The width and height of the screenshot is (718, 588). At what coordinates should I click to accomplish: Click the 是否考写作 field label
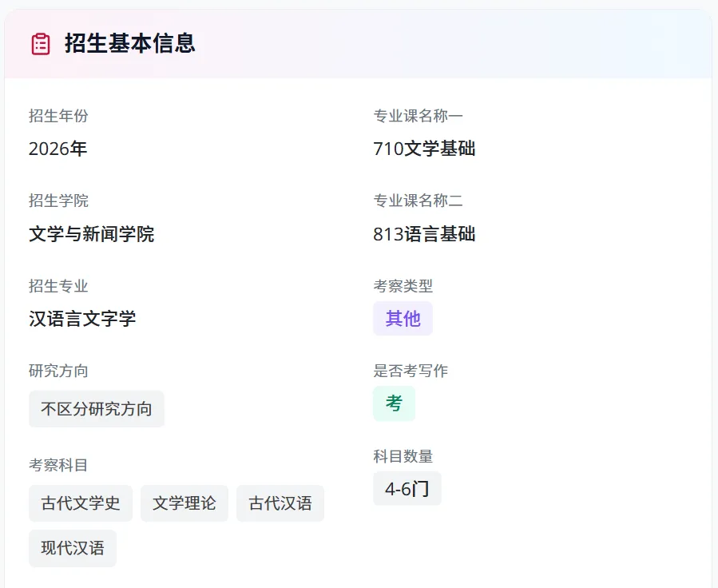[411, 371]
